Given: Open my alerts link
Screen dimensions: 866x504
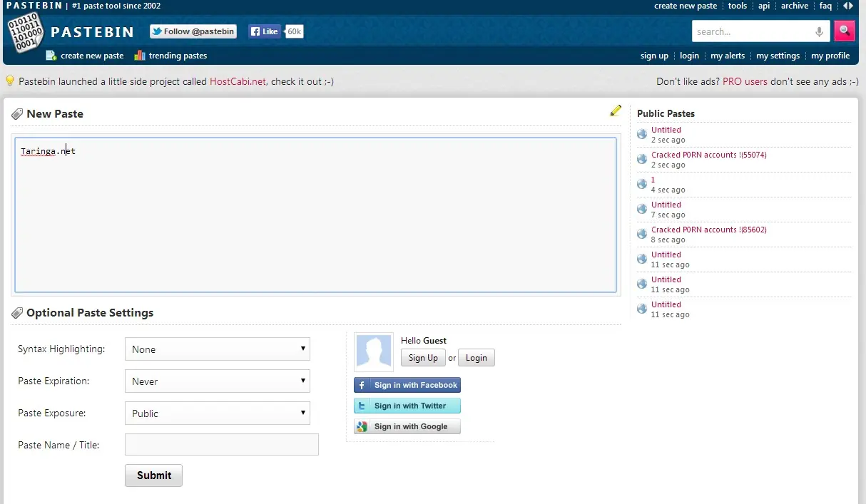Looking at the screenshot, I should 728,56.
